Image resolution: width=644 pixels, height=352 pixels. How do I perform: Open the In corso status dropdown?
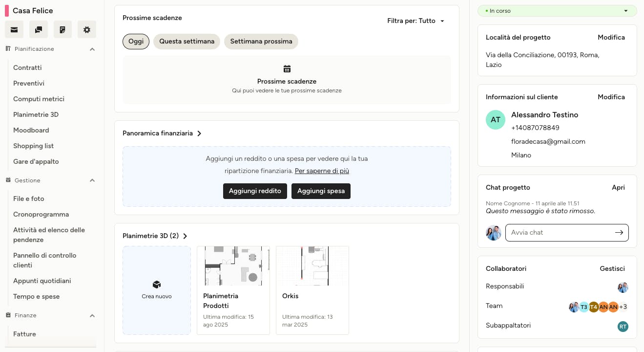(557, 11)
